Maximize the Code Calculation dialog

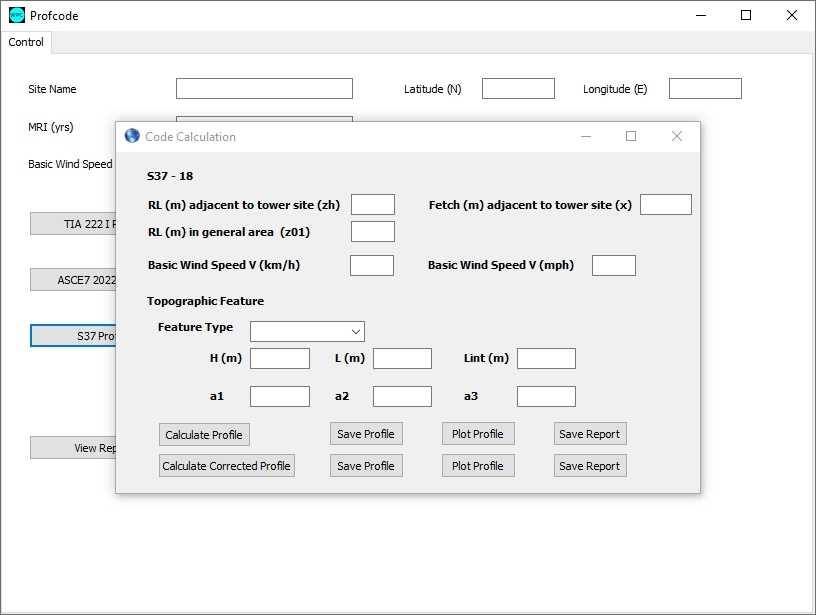630,136
